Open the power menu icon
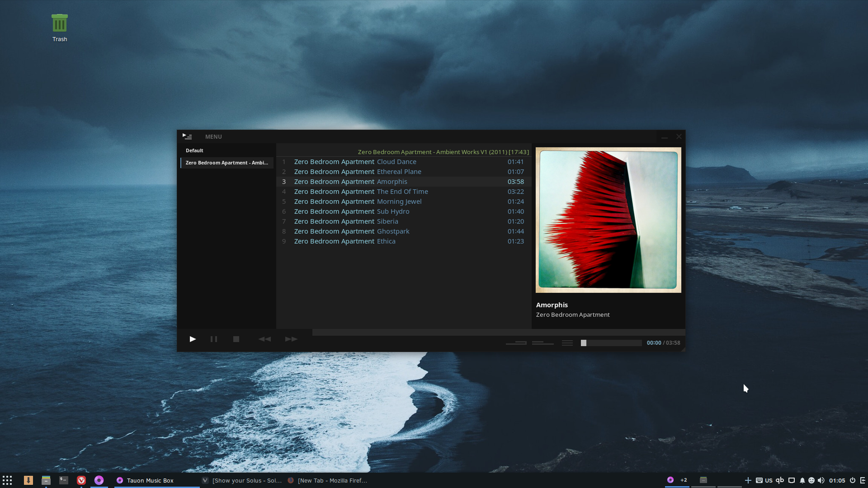 (853, 480)
